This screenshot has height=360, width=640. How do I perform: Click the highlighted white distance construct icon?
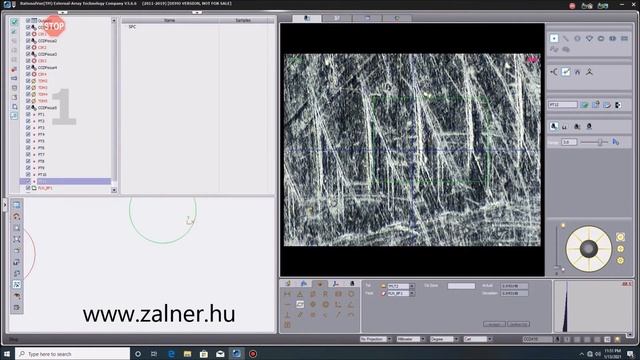(300, 304)
